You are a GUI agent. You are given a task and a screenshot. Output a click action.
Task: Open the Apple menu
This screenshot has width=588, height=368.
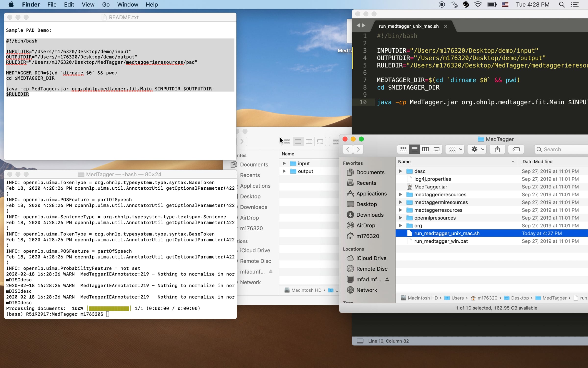point(11,4)
